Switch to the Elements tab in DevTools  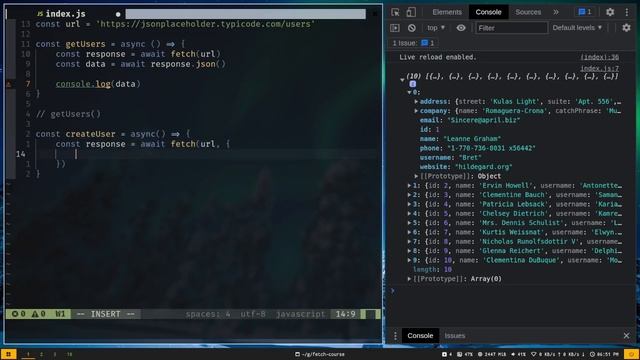click(447, 12)
